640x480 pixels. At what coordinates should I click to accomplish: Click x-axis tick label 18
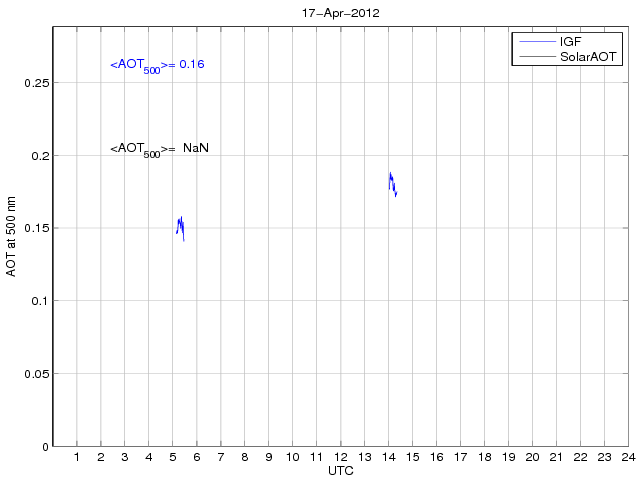click(x=484, y=457)
